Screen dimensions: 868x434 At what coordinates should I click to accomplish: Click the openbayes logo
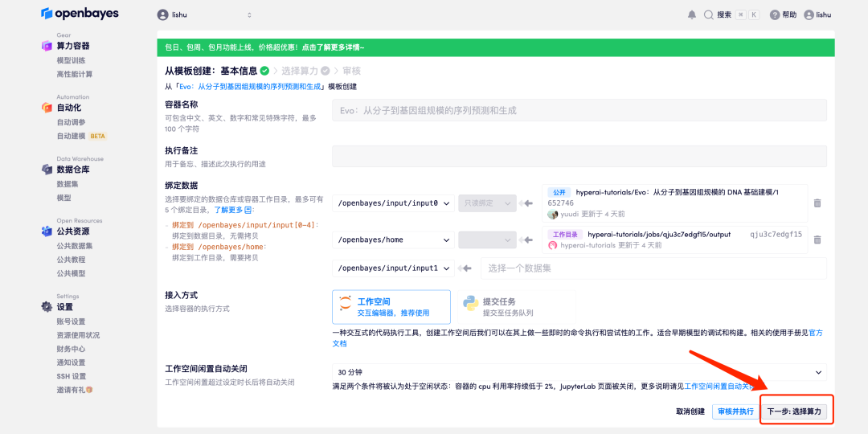pyautogui.click(x=80, y=14)
